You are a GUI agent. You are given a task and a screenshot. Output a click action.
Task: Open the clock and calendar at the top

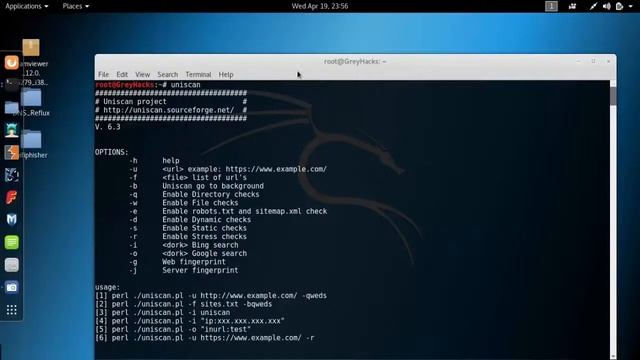[320, 6]
